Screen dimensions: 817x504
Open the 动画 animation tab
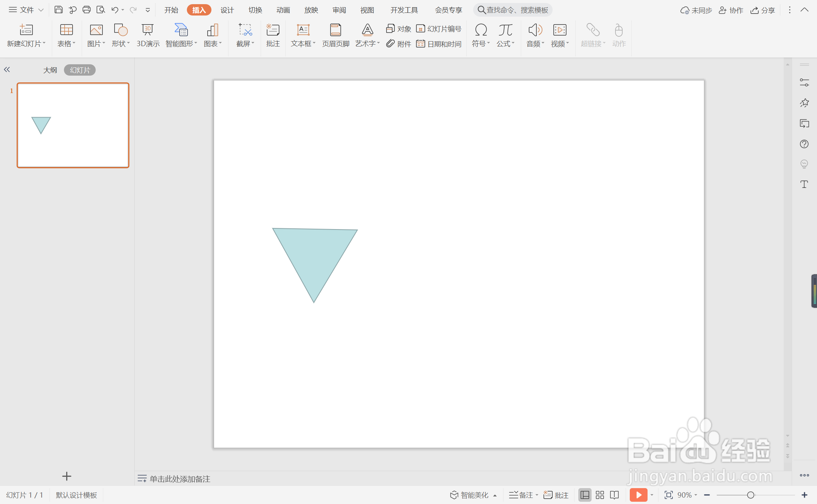tap(283, 10)
